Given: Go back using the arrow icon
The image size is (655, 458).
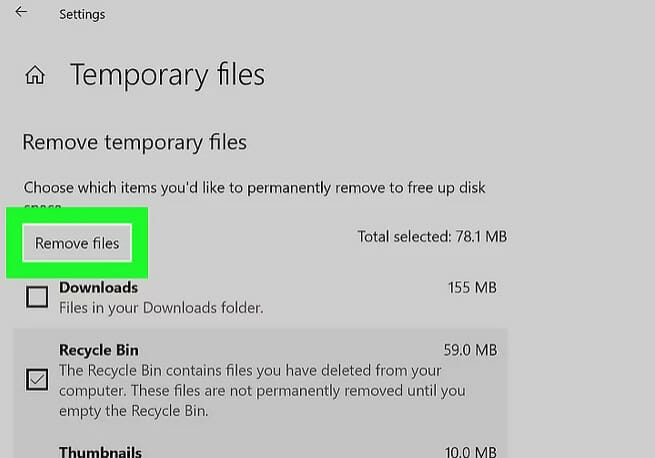Looking at the screenshot, I should point(21,12).
